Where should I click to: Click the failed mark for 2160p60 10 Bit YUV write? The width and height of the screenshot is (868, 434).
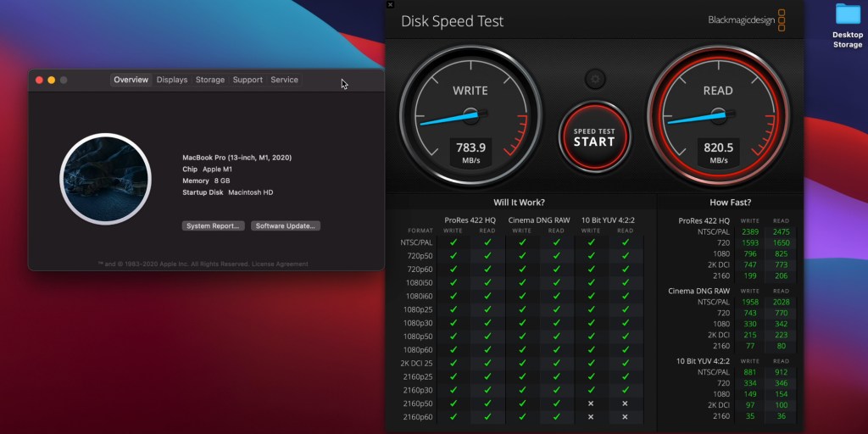591,417
